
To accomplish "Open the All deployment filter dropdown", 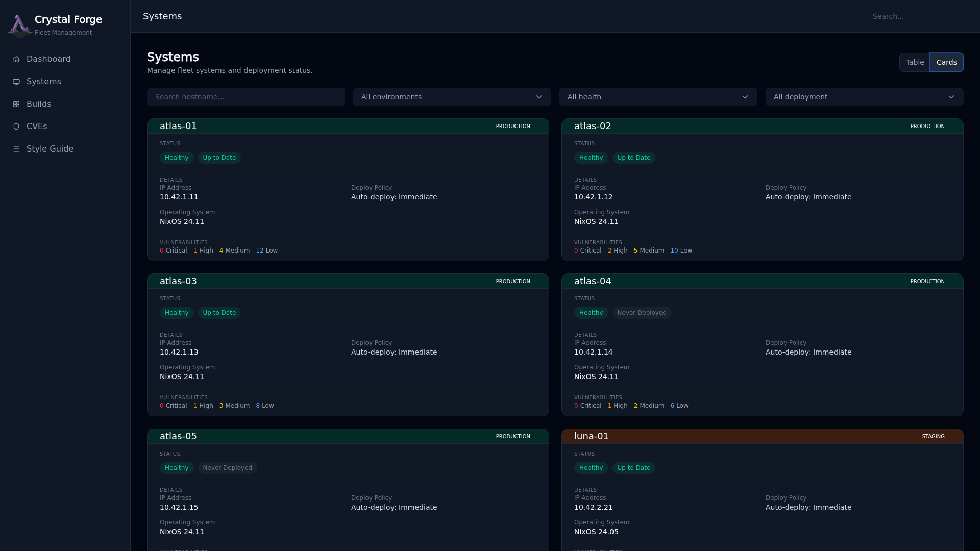I will (x=864, y=97).
